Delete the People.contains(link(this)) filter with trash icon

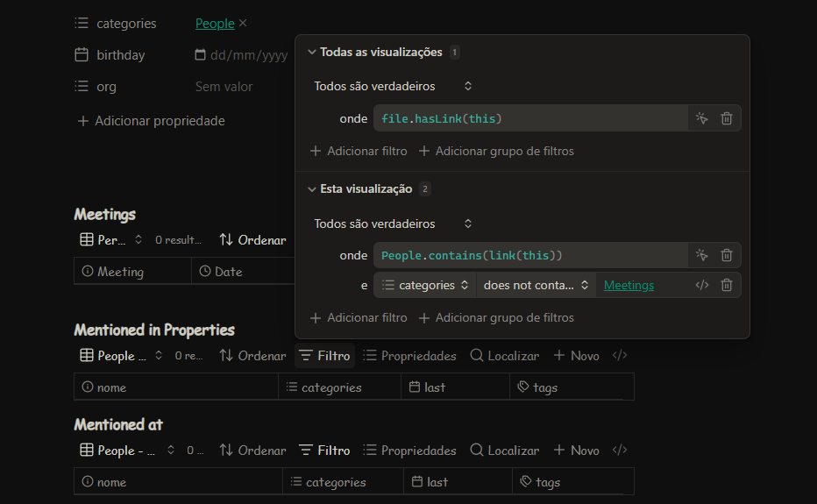point(726,255)
